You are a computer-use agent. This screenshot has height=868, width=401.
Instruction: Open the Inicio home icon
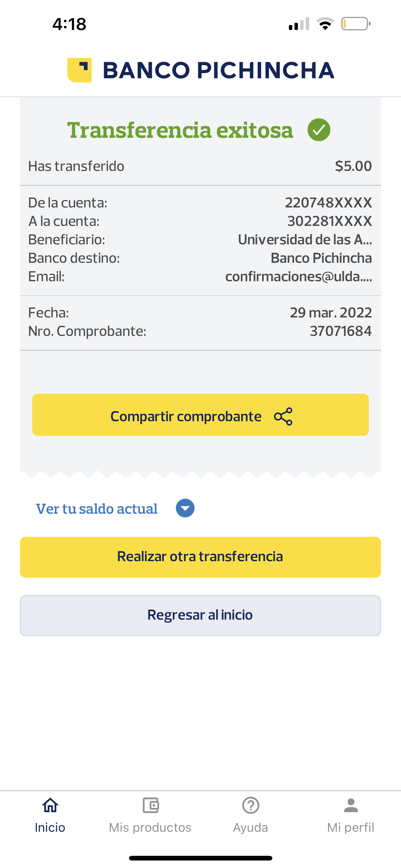[x=50, y=805]
